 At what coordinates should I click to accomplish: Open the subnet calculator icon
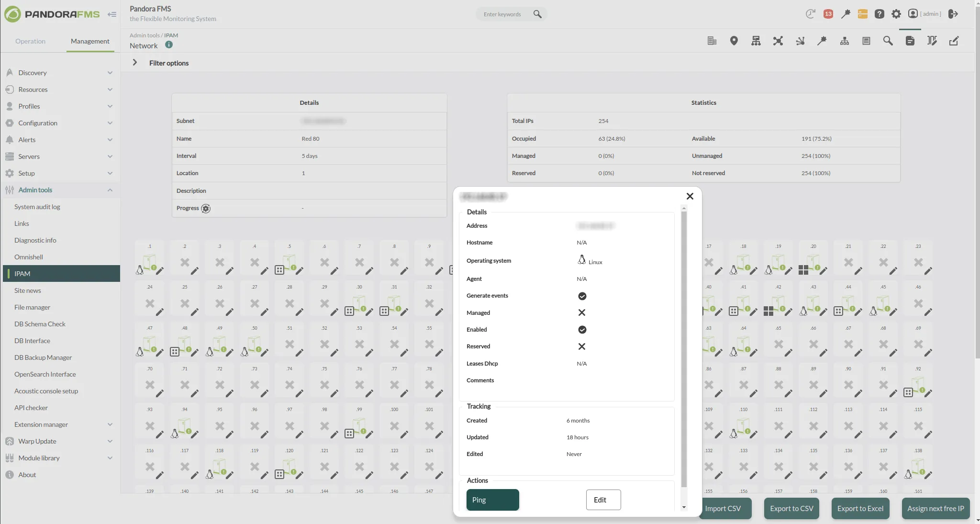pyautogui.click(x=866, y=41)
